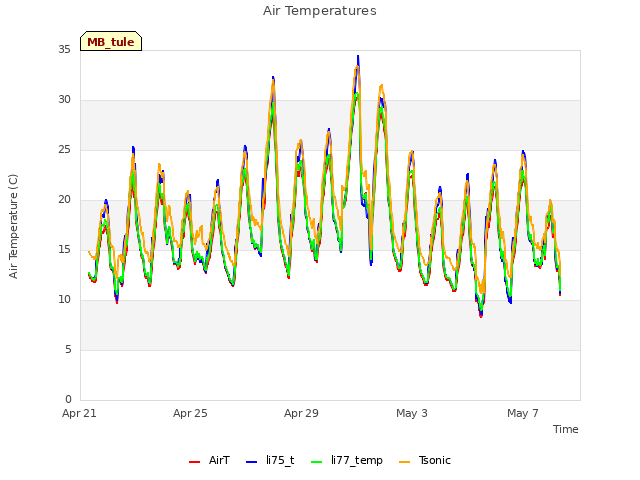Click the 25 y-axis tick label
The height and width of the screenshot is (480, 640).
(x=64, y=149)
